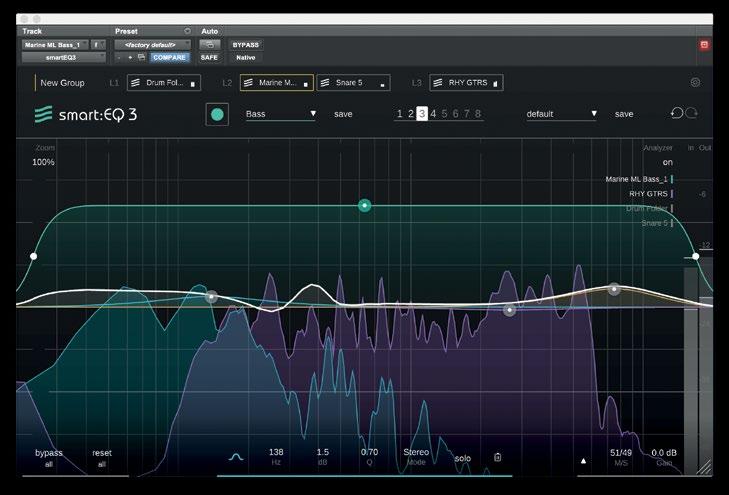
Task: Click the window resize grip bottom right
Action: click(705, 467)
